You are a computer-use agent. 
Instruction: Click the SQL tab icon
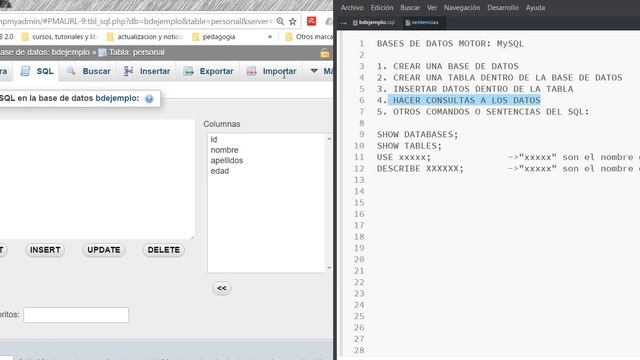tap(25, 71)
